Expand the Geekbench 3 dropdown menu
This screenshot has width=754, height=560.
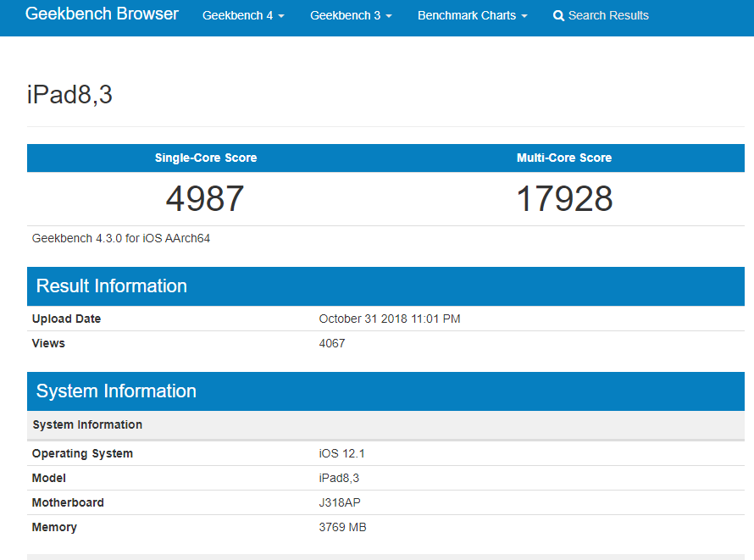(351, 15)
